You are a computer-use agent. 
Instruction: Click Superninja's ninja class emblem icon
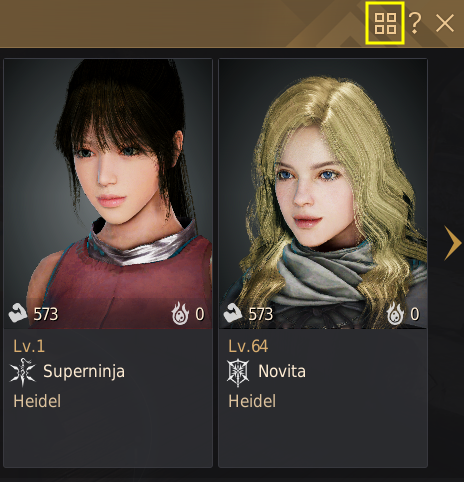pyautogui.click(x=23, y=372)
